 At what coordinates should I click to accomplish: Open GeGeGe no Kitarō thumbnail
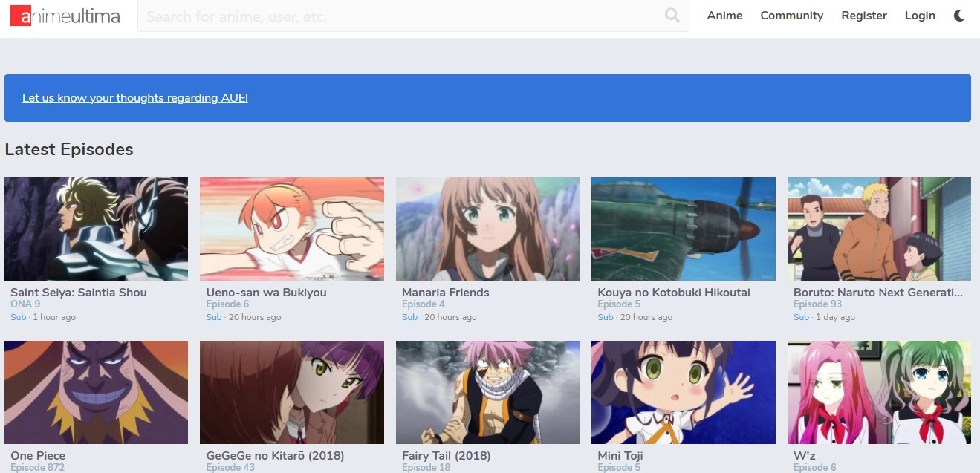pos(292,392)
